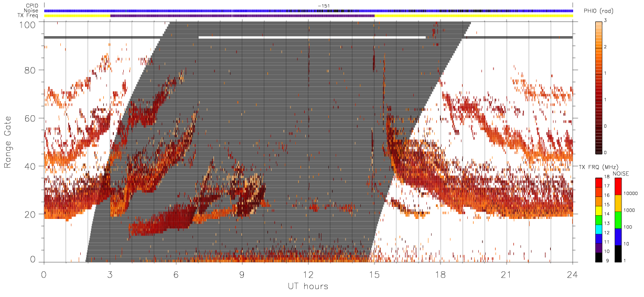
Task: Click the 21 tick on UT hours axis
Action: [507, 274]
